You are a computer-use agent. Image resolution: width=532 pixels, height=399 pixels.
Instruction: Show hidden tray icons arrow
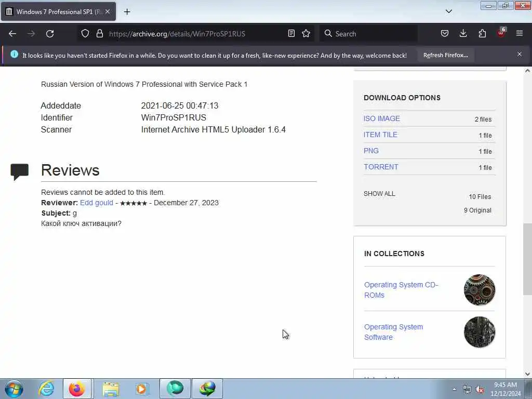(454, 389)
